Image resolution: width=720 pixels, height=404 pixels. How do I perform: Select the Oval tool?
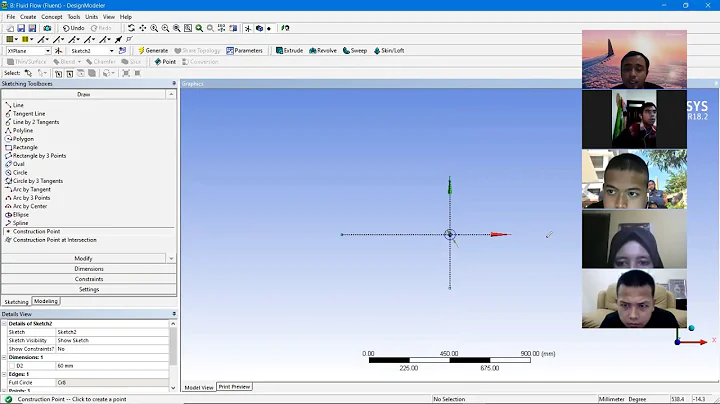(x=15, y=164)
